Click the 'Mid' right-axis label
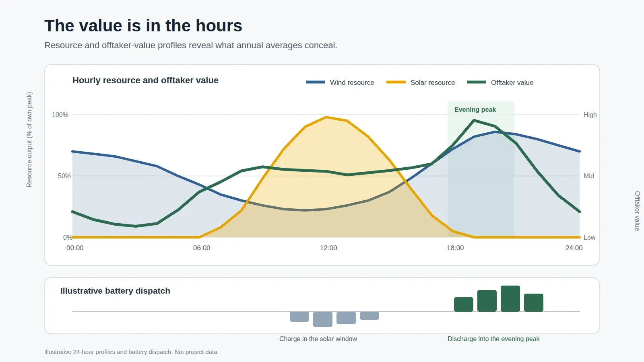This screenshot has height=362, width=644. tap(589, 176)
